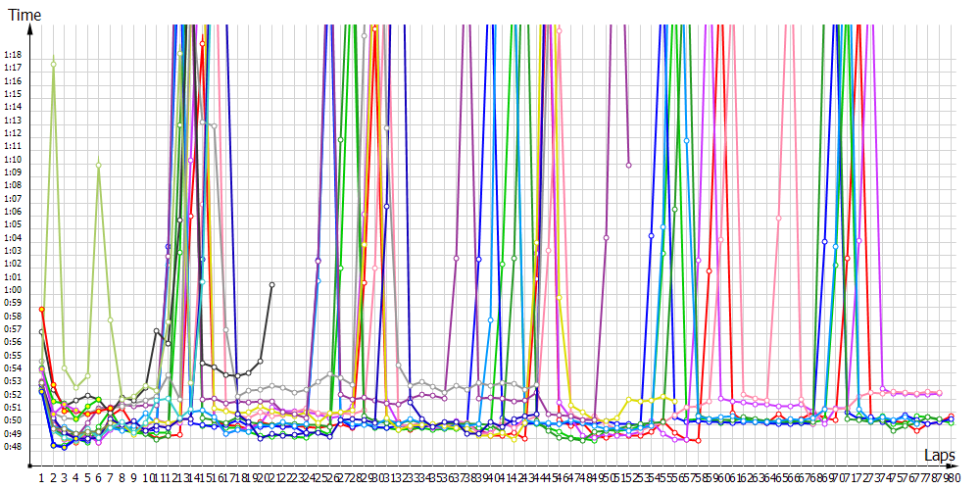Click the 1:05 tick label on the time axis
980x490 pixels.
coord(13,224)
